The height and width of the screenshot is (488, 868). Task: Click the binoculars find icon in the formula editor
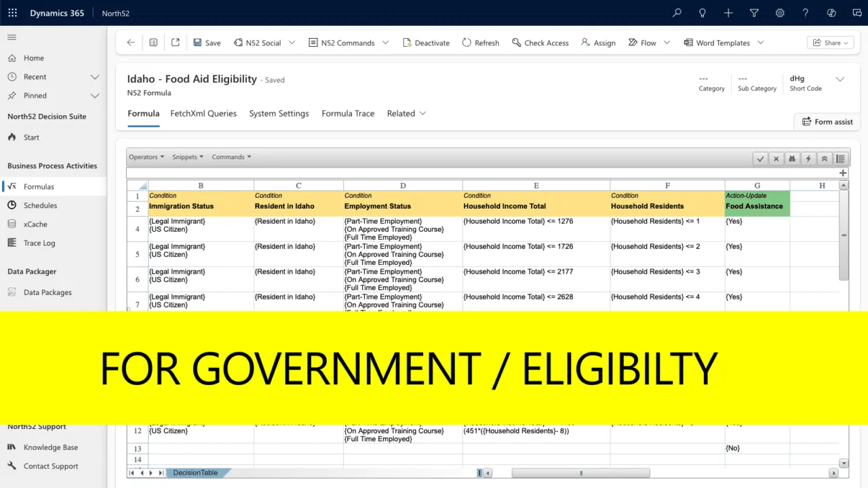(792, 159)
